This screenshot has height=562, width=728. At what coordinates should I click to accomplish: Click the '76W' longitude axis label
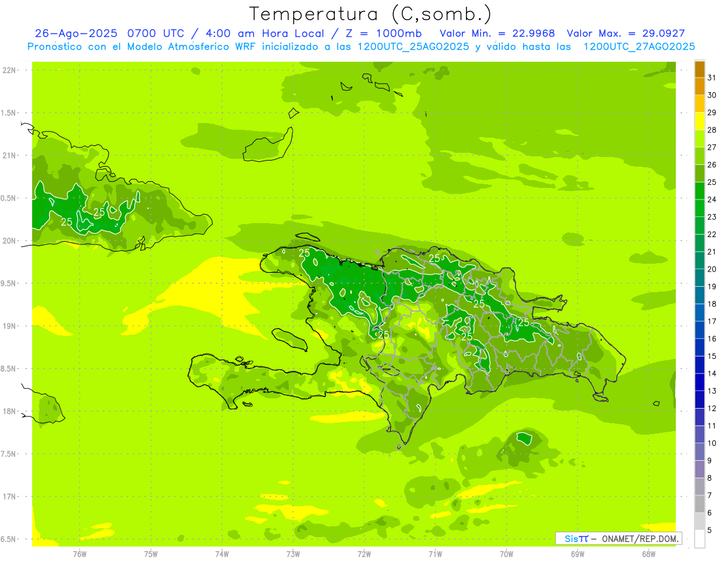pos(80,554)
